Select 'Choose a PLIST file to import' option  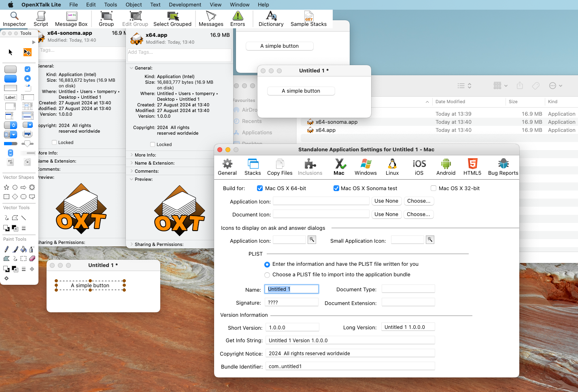(267, 275)
